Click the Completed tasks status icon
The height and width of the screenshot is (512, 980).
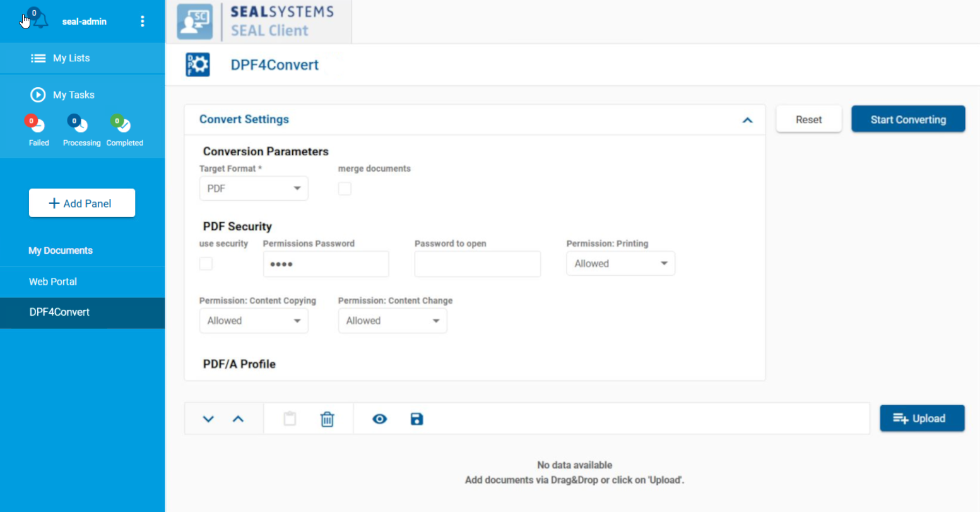pos(122,125)
